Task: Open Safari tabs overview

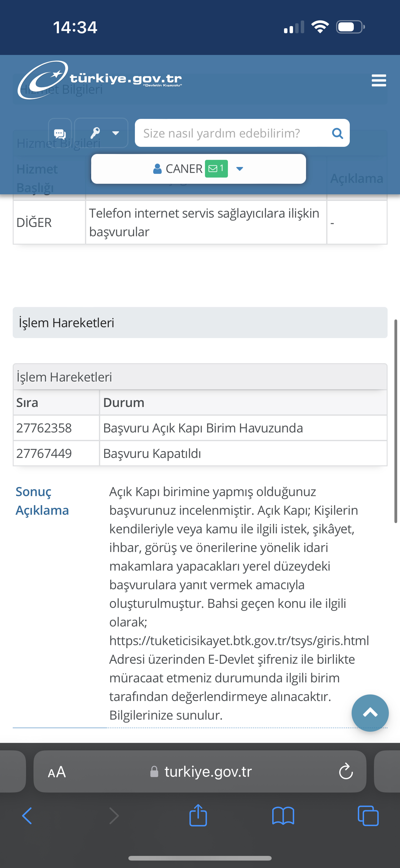Action: click(368, 816)
